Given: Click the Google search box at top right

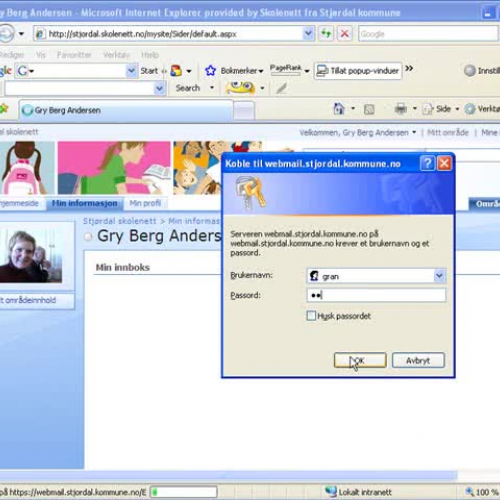Looking at the screenshot, I should click(x=428, y=34).
